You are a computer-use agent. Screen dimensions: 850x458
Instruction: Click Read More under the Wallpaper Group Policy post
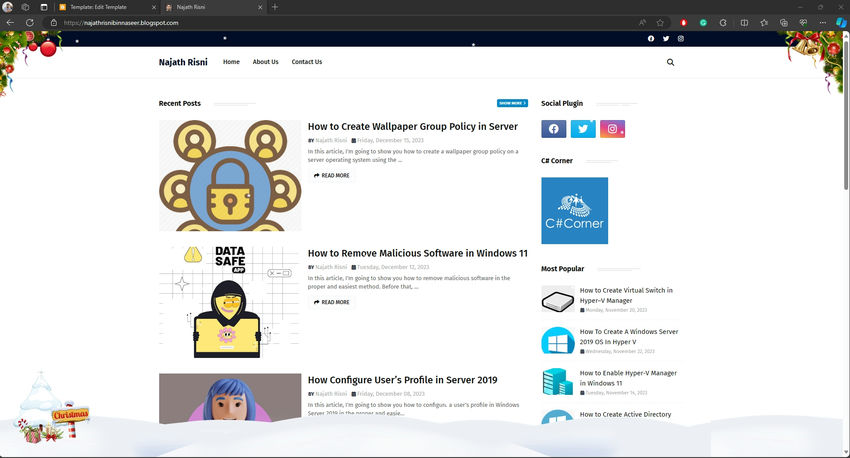click(332, 176)
